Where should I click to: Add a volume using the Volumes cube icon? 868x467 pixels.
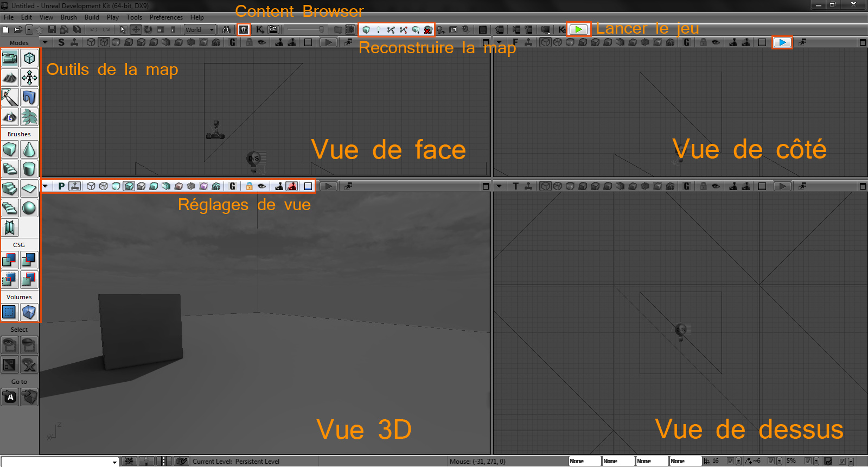(29, 312)
